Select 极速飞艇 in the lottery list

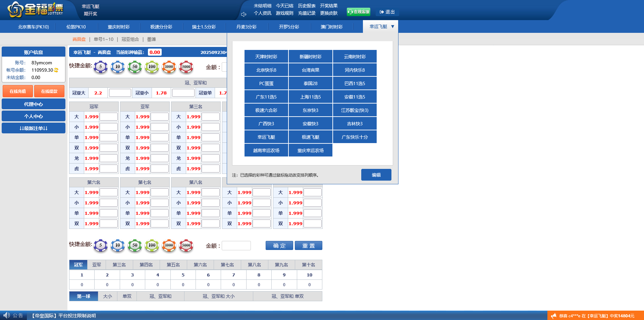tap(310, 137)
